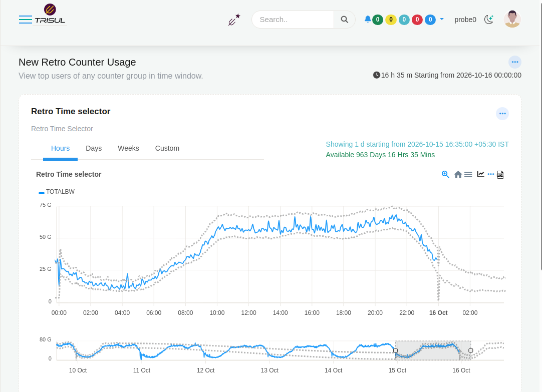Toggle the TOTALBW legend series
This screenshot has height=392, width=542.
57,192
